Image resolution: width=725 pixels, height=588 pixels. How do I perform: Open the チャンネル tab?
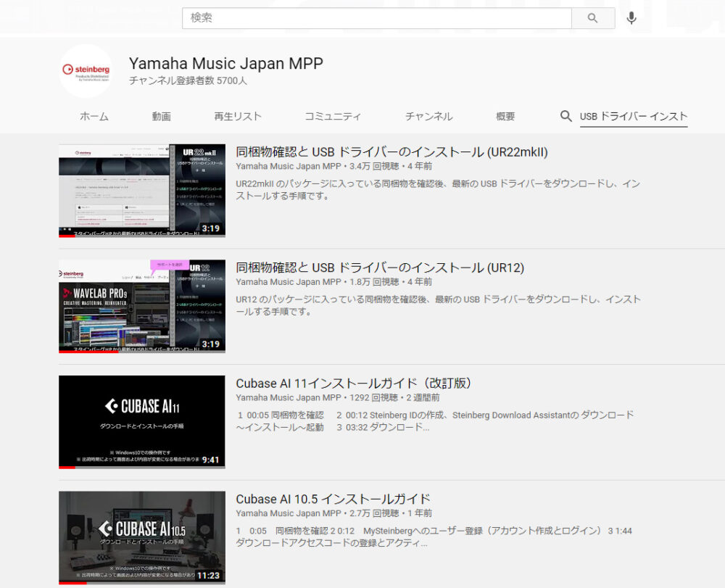tap(428, 117)
